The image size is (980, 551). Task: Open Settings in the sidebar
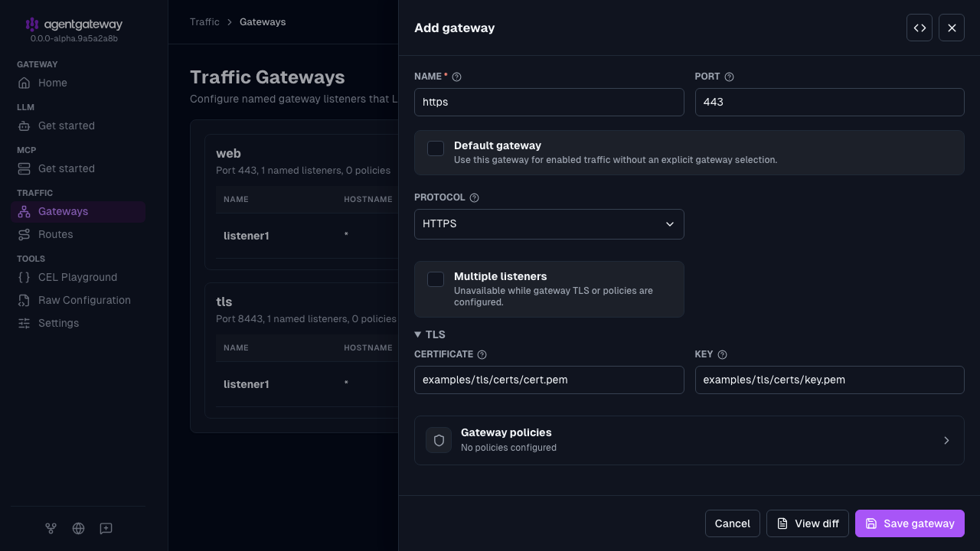click(x=78, y=323)
